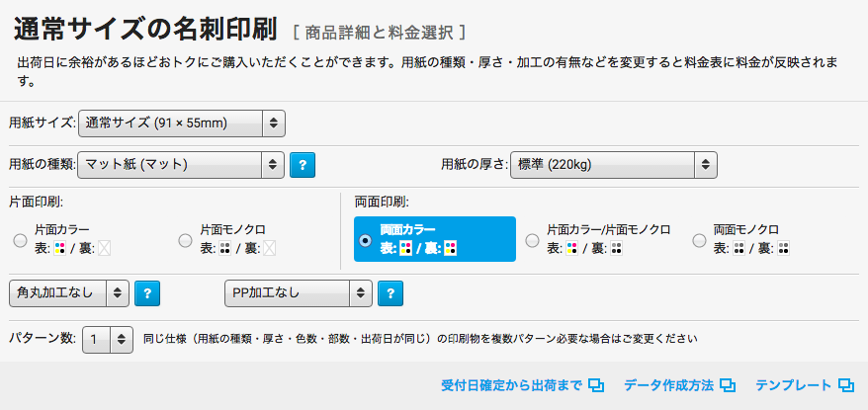Click the help icon beside 角丸加工なし
This screenshot has height=410, width=868.
pos(147,292)
